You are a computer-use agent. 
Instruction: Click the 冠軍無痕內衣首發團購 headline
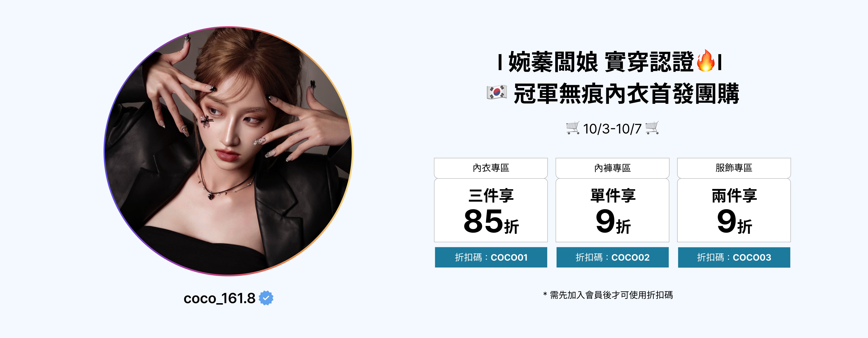click(x=626, y=94)
